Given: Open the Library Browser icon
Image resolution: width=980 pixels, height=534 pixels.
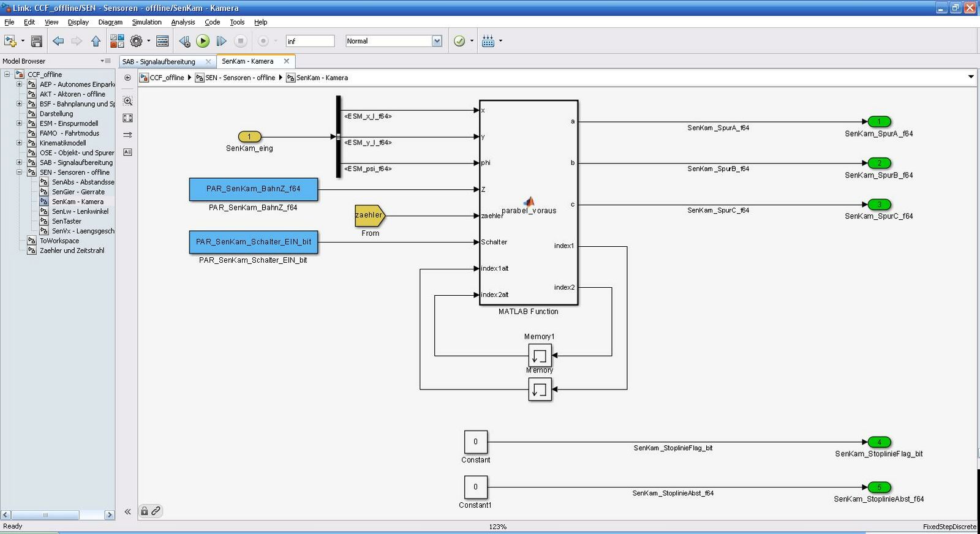Looking at the screenshot, I should coord(117,41).
